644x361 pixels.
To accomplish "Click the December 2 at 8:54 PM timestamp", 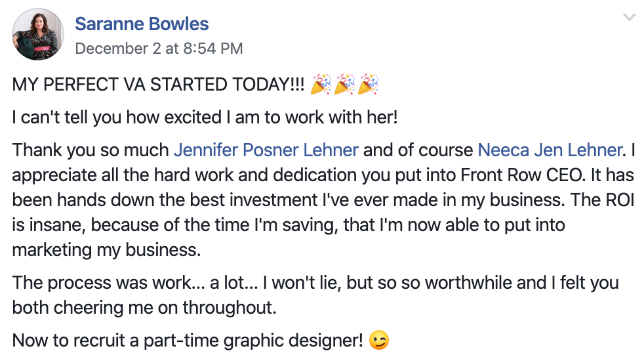I will click(x=159, y=49).
